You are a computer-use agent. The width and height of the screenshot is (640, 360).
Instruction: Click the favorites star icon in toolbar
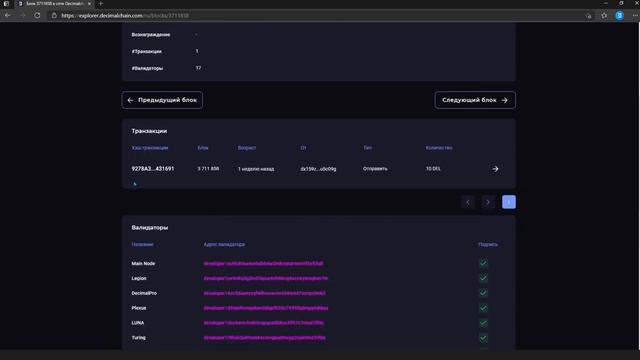pos(604,16)
